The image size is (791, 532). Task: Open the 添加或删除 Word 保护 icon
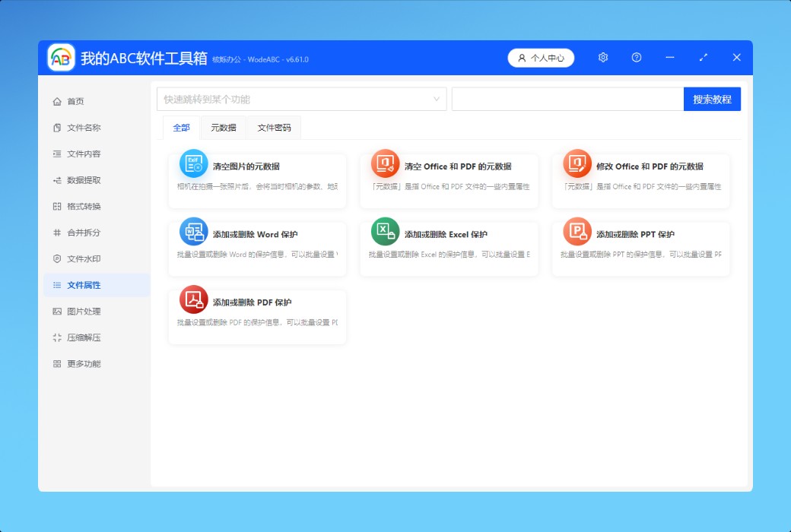tap(193, 232)
